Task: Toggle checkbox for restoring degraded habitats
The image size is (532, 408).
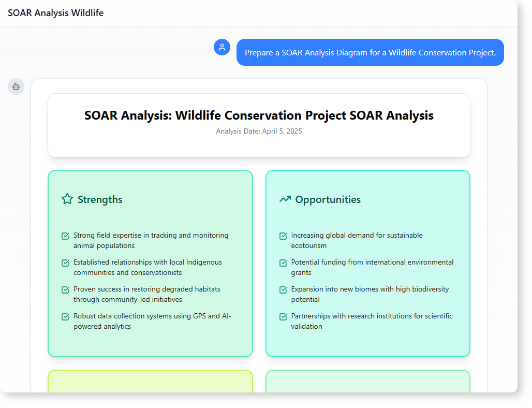Action: point(66,290)
